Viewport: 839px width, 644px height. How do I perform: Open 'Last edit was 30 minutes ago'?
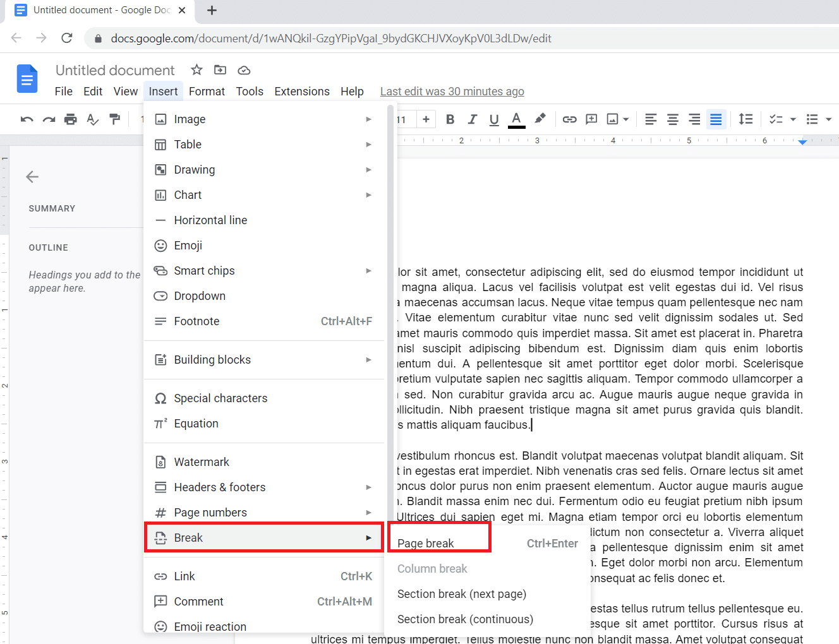[x=452, y=91]
